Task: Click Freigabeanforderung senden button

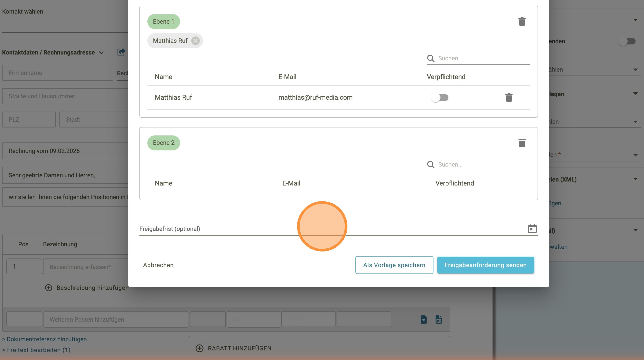Action: (485, 265)
